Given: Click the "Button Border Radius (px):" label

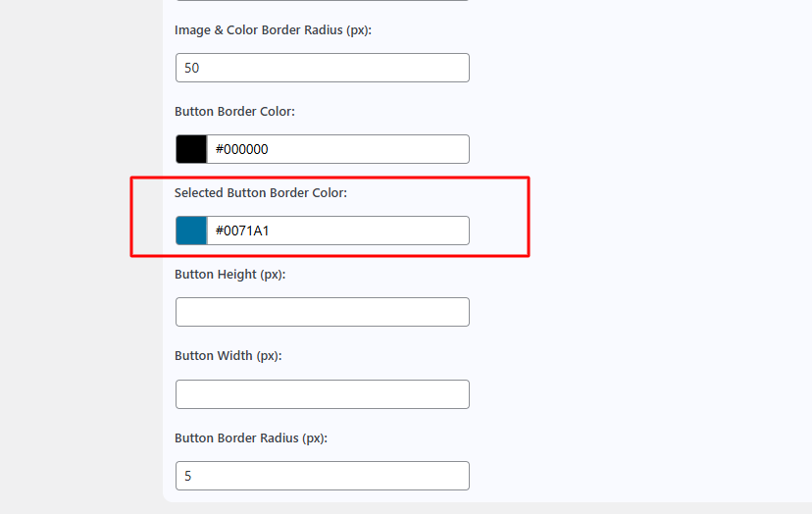Looking at the screenshot, I should tap(250, 437).
